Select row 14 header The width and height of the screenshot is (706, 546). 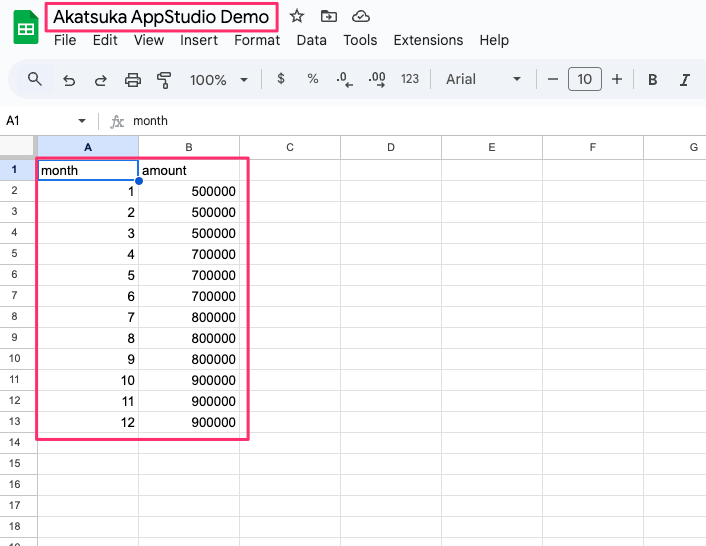[x=18, y=443]
